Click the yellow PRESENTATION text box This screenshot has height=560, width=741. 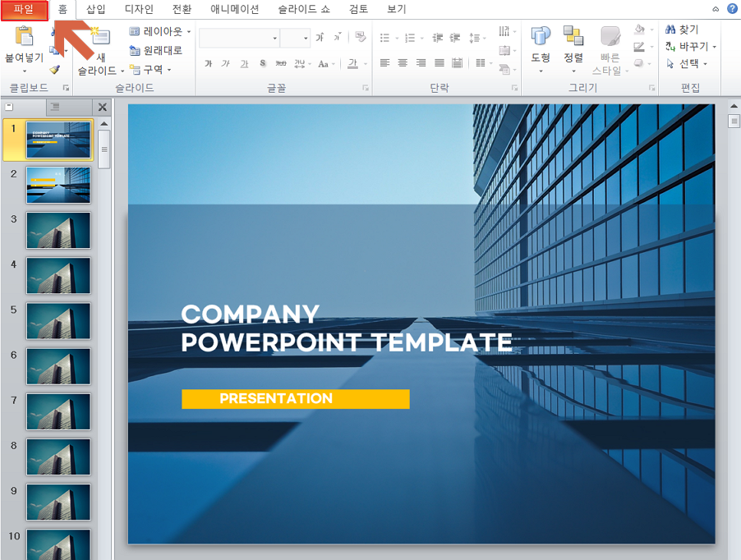(296, 398)
